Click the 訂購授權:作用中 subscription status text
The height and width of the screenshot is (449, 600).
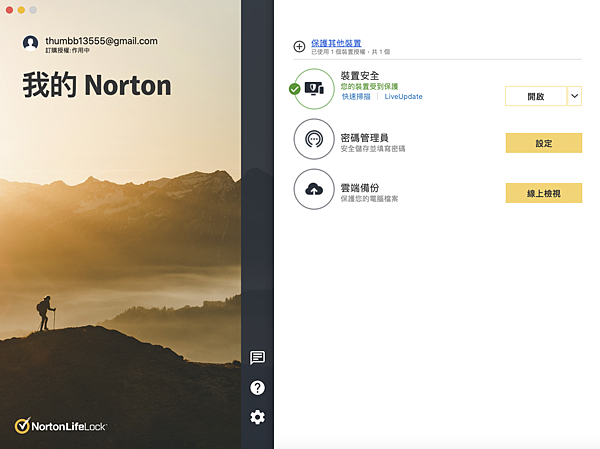[67, 51]
